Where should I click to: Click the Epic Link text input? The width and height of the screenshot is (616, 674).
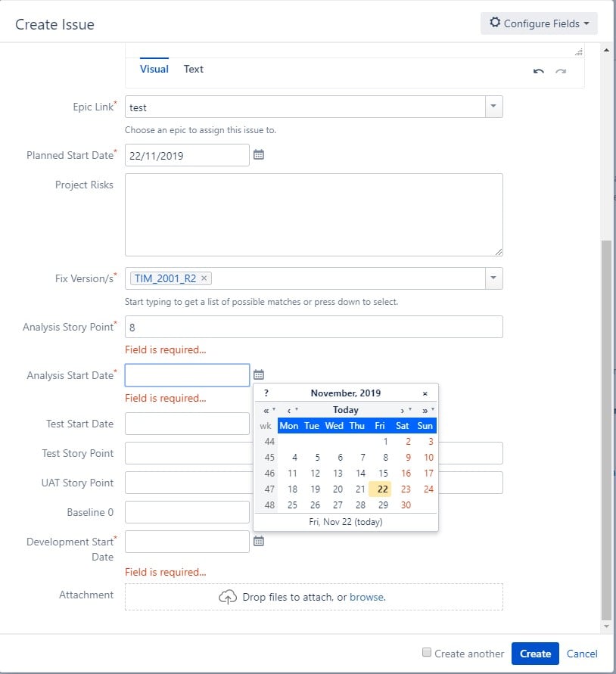[306, 107]
